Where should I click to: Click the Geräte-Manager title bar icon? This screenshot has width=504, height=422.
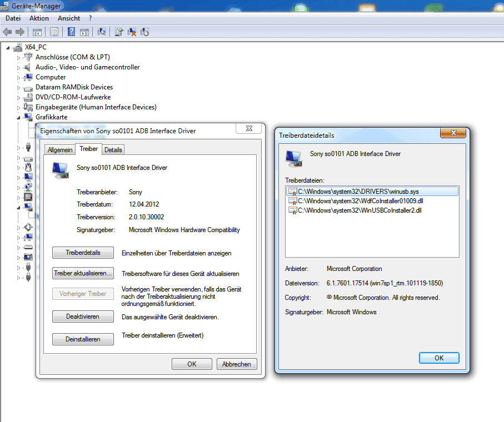point(4,6)
